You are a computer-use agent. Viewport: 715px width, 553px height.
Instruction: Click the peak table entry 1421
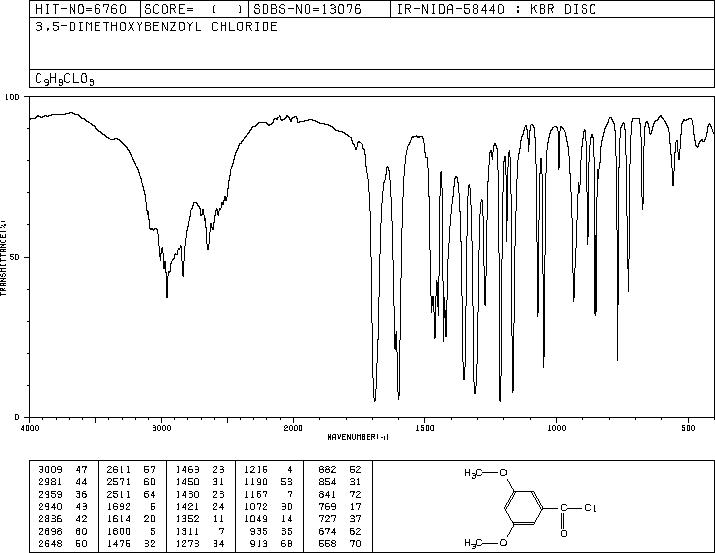tap(187, 506)
